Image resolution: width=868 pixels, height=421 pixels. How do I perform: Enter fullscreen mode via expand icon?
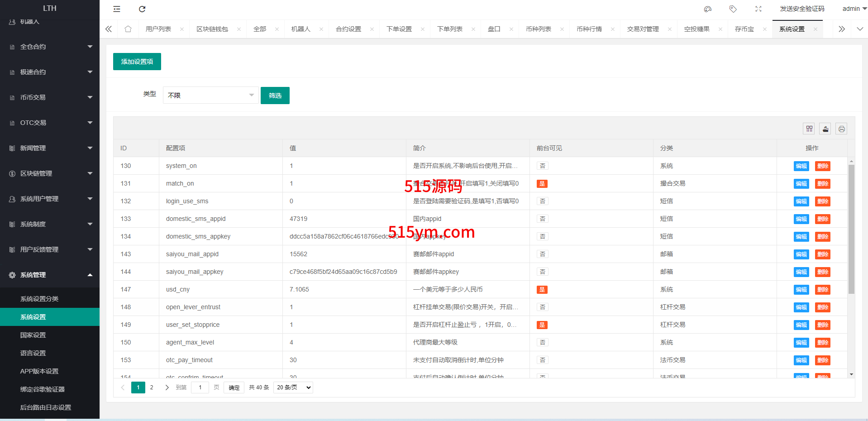758,9
